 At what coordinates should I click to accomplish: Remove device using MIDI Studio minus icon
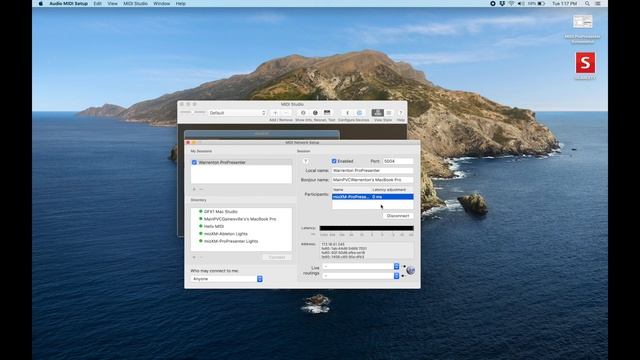286,113
